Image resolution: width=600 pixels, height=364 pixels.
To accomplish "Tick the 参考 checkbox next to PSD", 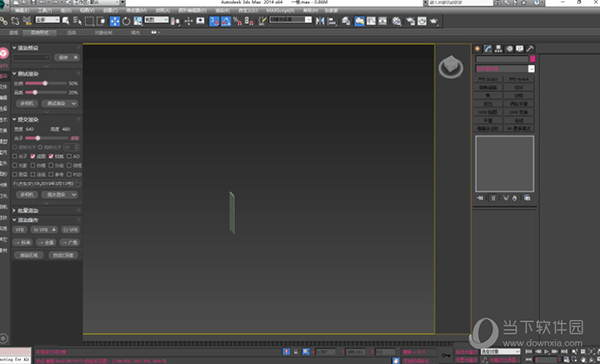I will (x=51, y=175).
